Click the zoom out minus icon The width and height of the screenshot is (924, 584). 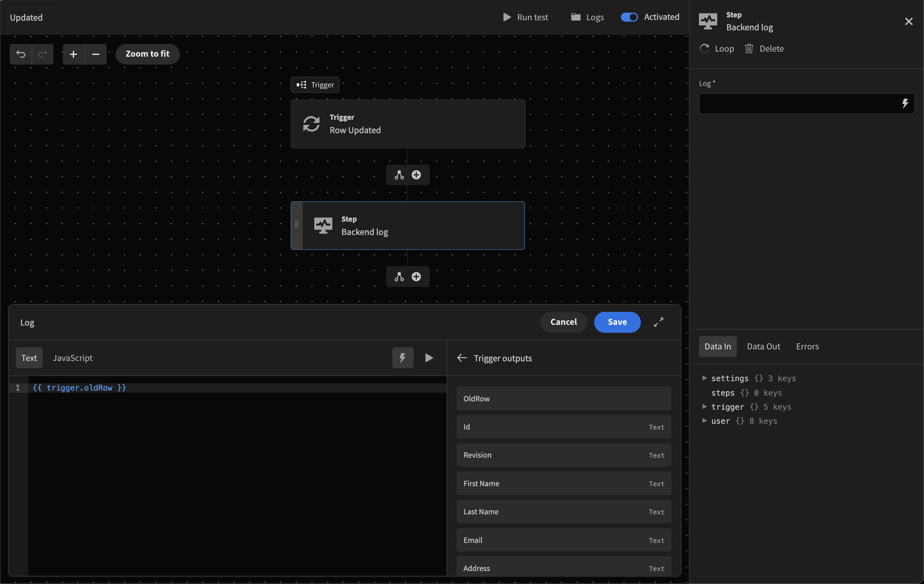click(x=96, y=54)
